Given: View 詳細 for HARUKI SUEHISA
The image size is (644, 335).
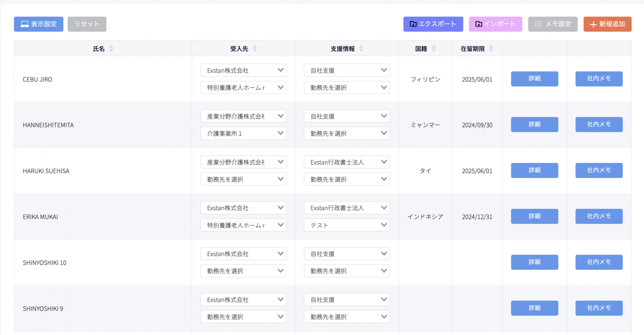Looking at the screenshot, I should 534,170.
